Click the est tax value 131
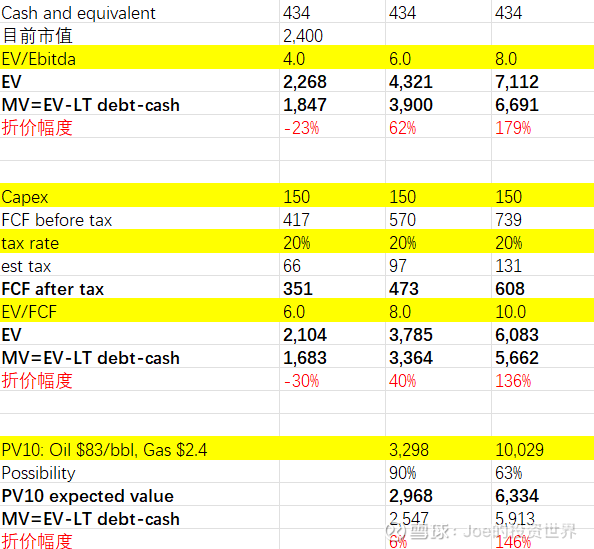 tap(542, 266)
